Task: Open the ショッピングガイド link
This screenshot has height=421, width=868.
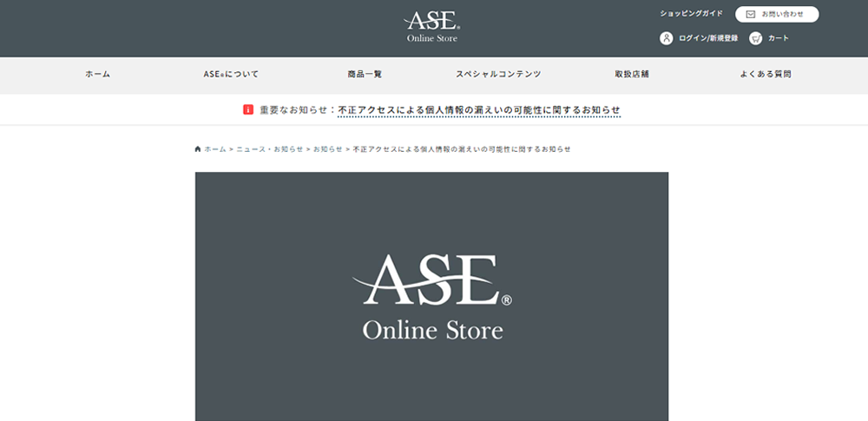Action: click(x=691, y=14)
